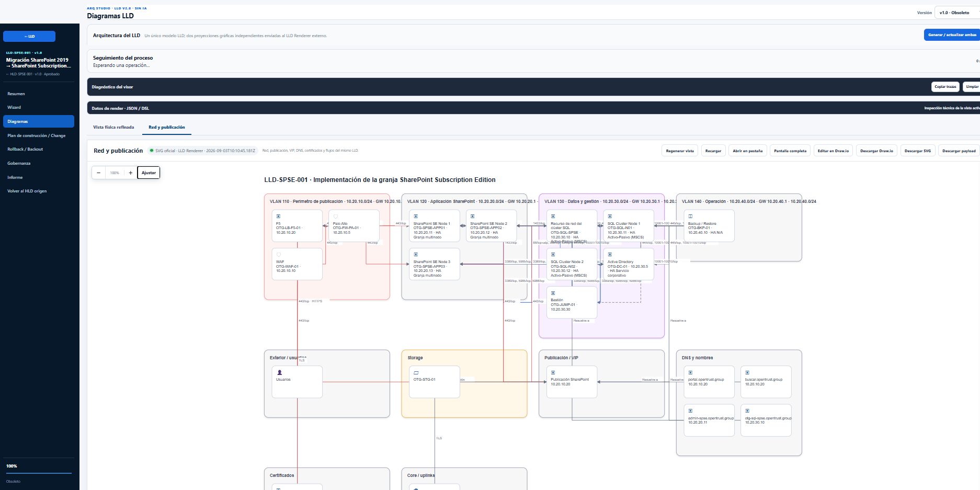Click the admin-spse.opentrust.group DNS icon
This screenshot has width=980, height=490.
click(690, 411)
